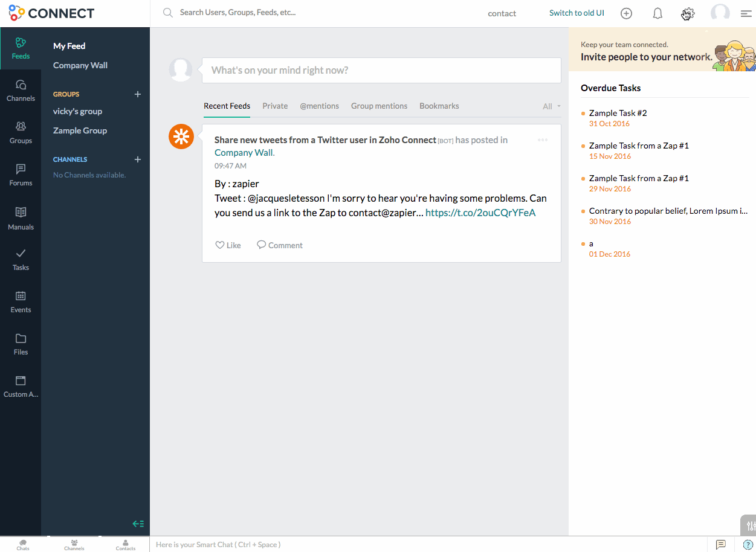Open Feeds in the left sidebar
This screenshot has width=756, height=552.
[x=21, y=48]
